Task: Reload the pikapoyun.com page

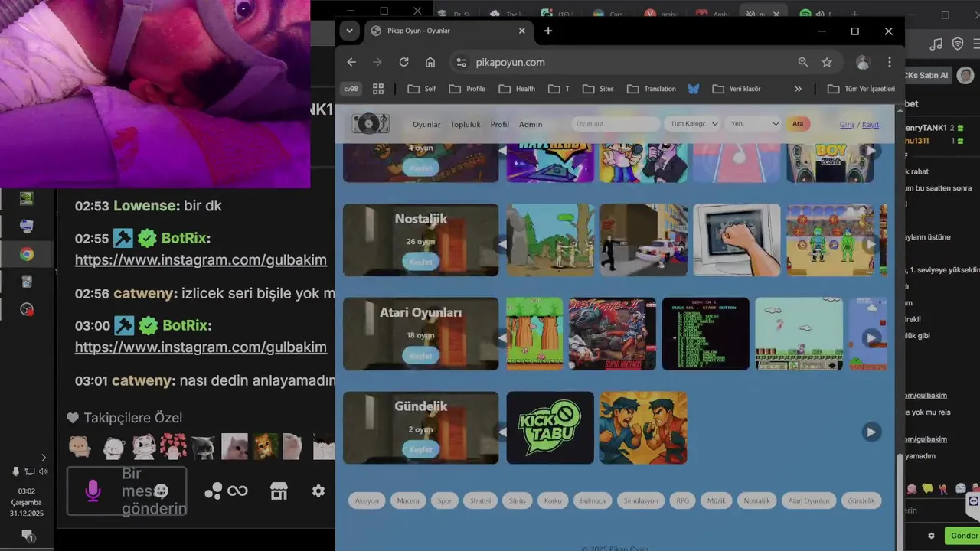Action: (x=403, y=62)
